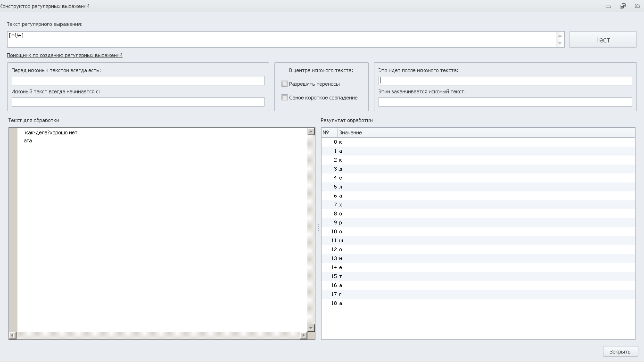This screenshot has width=644, height=362.
Task: Minimize the regex constructor window
Action: tap(608, 6)
